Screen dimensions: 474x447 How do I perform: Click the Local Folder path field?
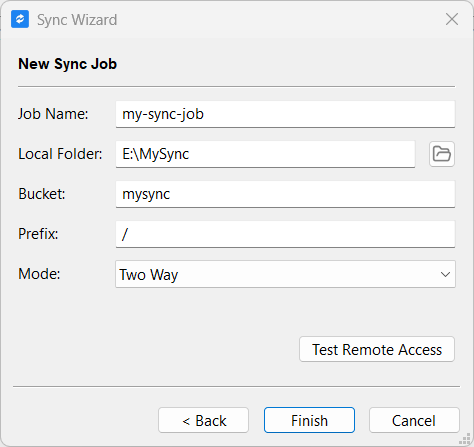[x=265, y=154]
